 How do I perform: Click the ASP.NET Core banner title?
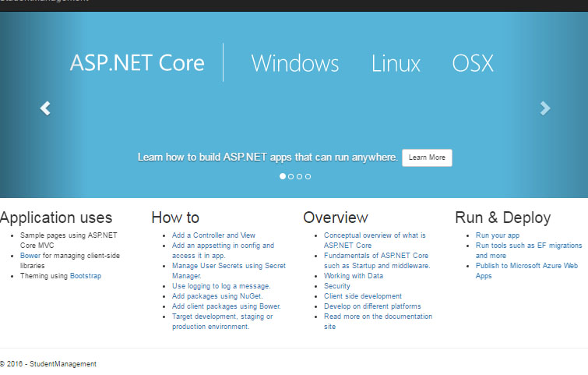[137, 62]
